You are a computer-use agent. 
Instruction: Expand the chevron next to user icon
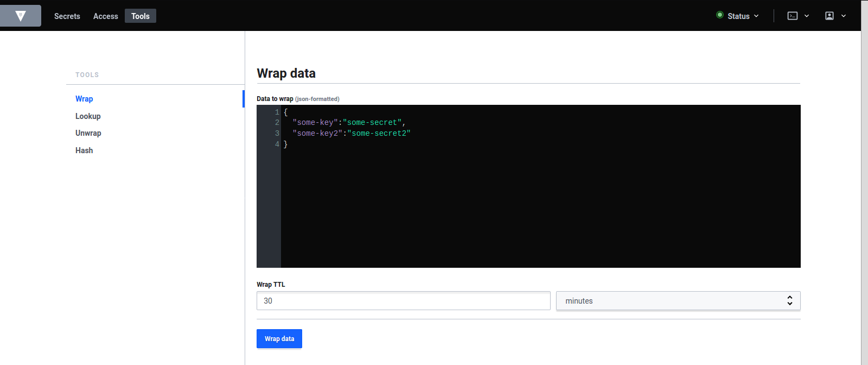click(844, 16)
